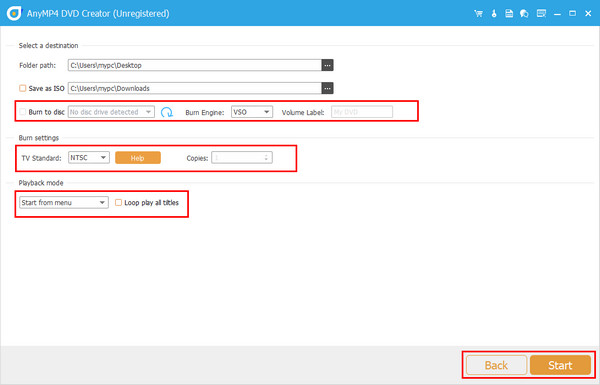This screenshot has width=600, height=385.
Task: Click the Back button
Action: click(x=496, y=365)
